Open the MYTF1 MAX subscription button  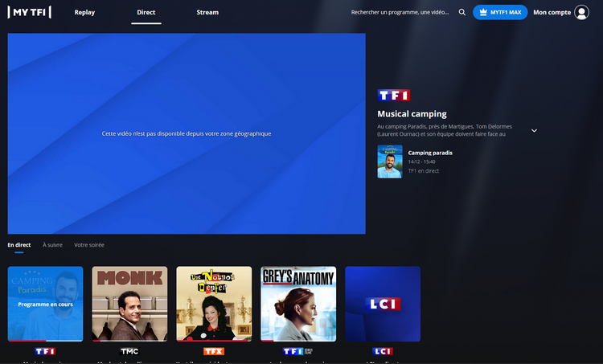pyautogui.click(x=500, y=12)
